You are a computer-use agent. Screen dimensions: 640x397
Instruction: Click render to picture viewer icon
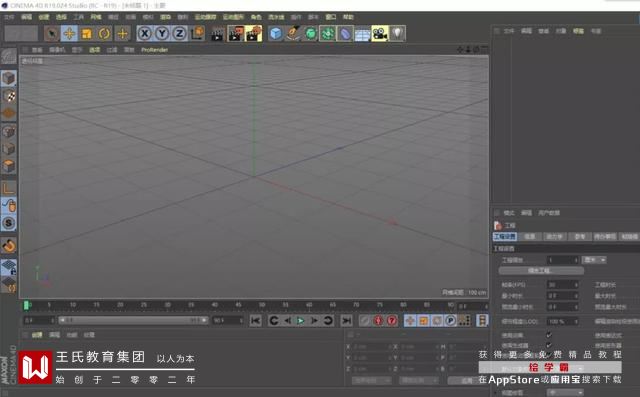[236, 33]
